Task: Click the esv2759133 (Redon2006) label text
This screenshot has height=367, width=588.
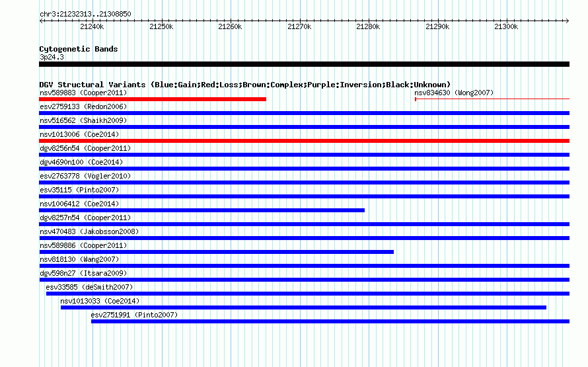Action: tap(83, 106)
